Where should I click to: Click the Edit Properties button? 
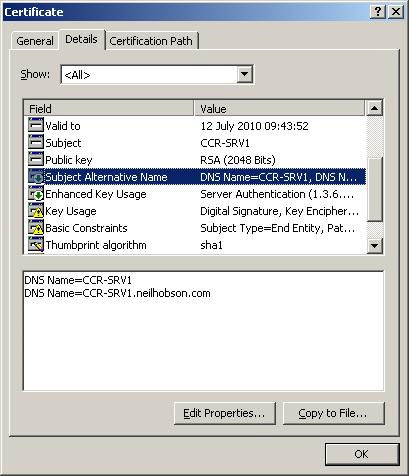[x=225, y=413]
